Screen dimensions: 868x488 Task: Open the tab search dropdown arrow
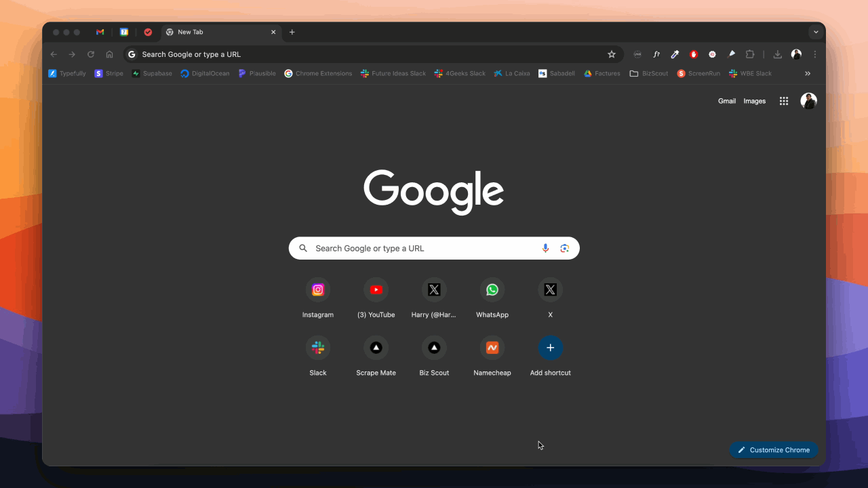point(816,32)
